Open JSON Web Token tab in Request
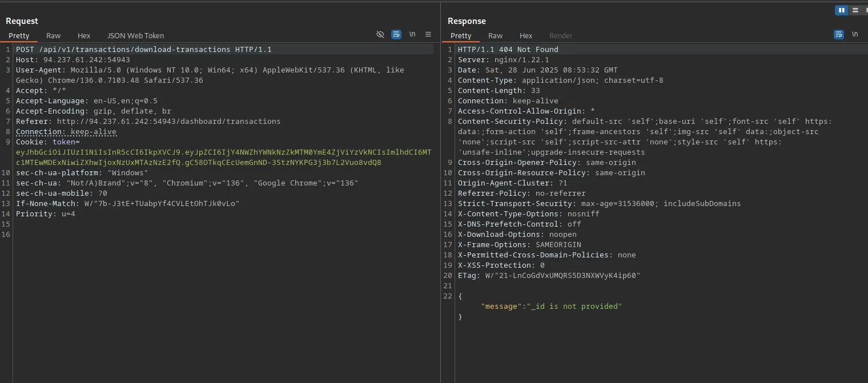 [135, 35]
